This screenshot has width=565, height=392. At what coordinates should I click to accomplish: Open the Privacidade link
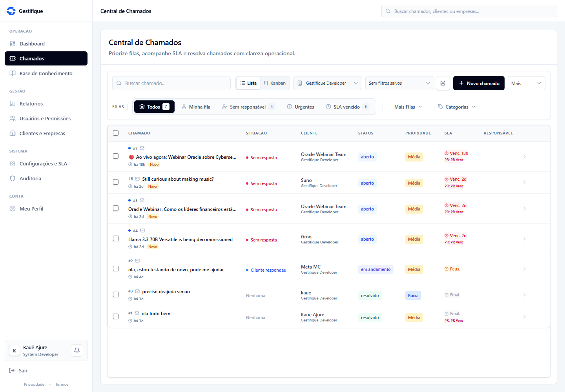pos(34,385)
